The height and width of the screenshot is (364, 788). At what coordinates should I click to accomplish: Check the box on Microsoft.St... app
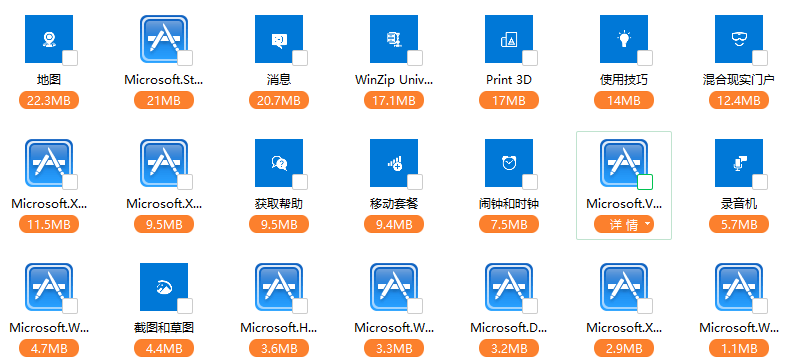[x=185, y=58]
